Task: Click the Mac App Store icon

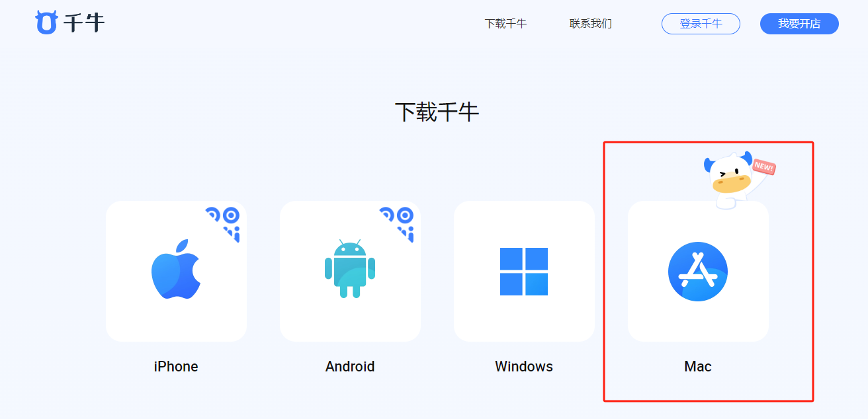Action: click(x=698, y=271)
